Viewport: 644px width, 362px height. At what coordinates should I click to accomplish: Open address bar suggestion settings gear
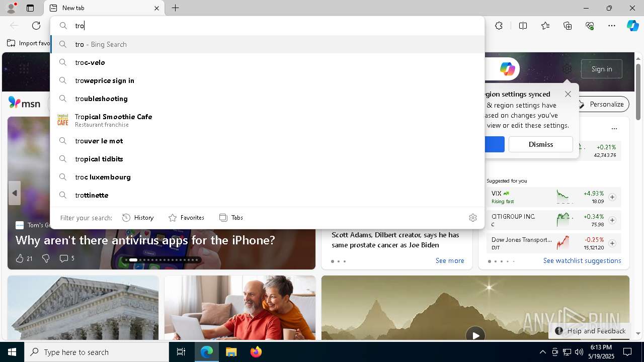click(x=472, y=218)
